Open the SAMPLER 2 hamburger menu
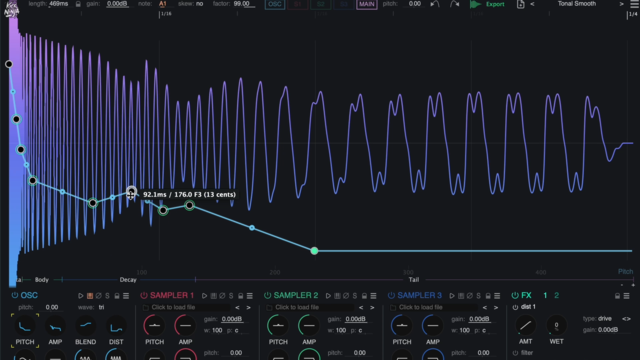The image size is (640, 360). 373,296
